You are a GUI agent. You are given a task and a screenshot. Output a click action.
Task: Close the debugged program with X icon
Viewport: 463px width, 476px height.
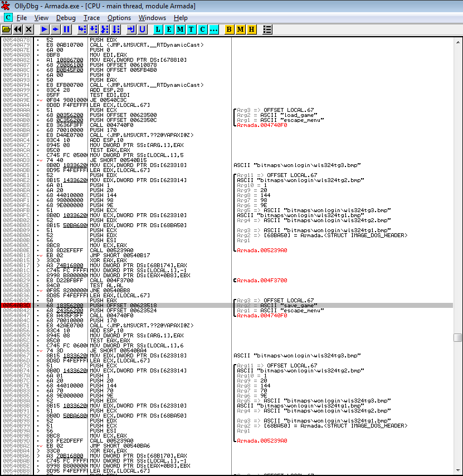point(29,30)
